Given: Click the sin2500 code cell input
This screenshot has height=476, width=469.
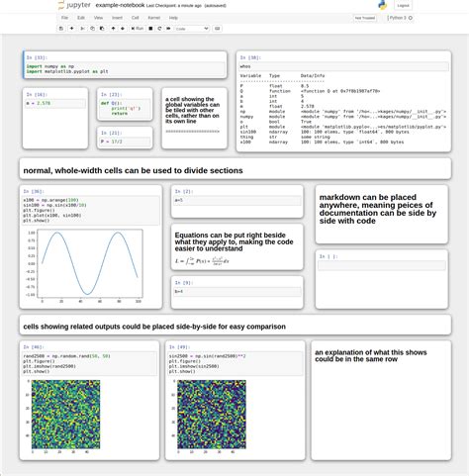Looking at the screenshot, I should tap(235, 364).
